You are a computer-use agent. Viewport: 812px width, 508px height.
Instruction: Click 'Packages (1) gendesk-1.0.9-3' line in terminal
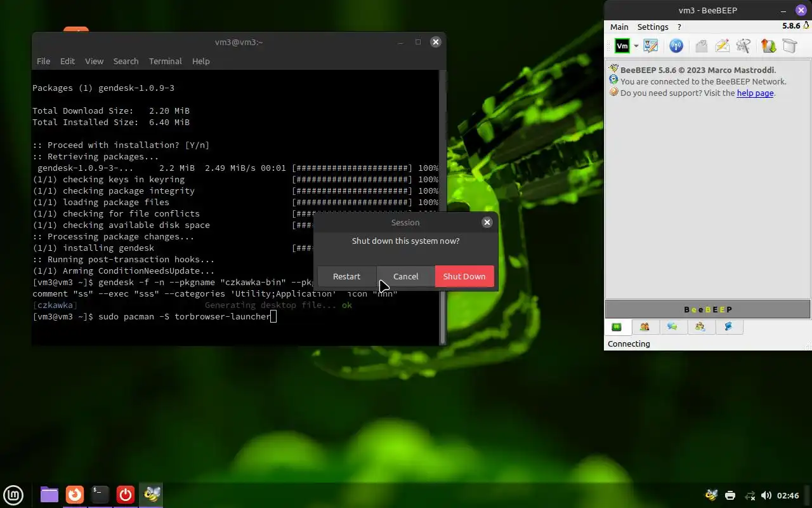click(103, 88)
